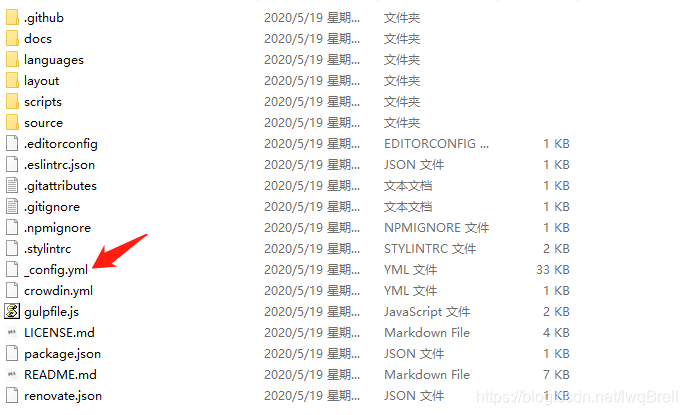
Task: Click the docs folder icon
Action: pyautogui.click(x=12, y=39)
